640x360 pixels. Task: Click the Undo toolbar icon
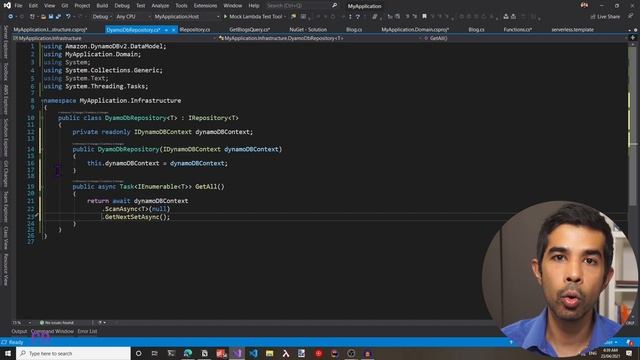(x=68, y=17)
